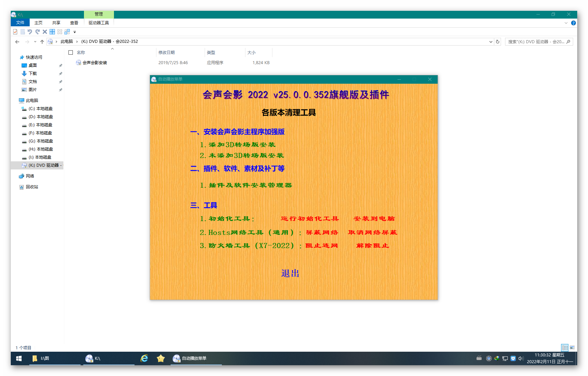Click 解除阻止 firewall link

click(373, 245)
